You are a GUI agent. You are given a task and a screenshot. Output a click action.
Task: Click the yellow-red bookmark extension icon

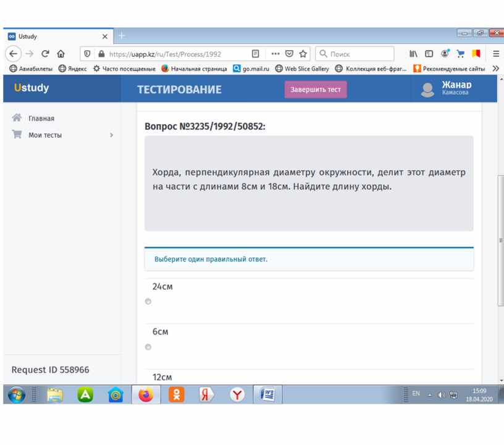476,53
